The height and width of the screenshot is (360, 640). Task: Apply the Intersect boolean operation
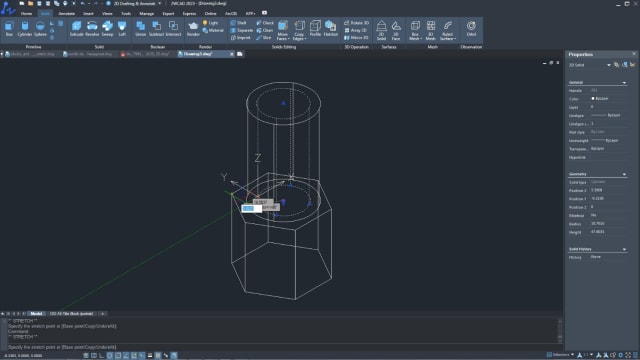(x=173, y=29)
